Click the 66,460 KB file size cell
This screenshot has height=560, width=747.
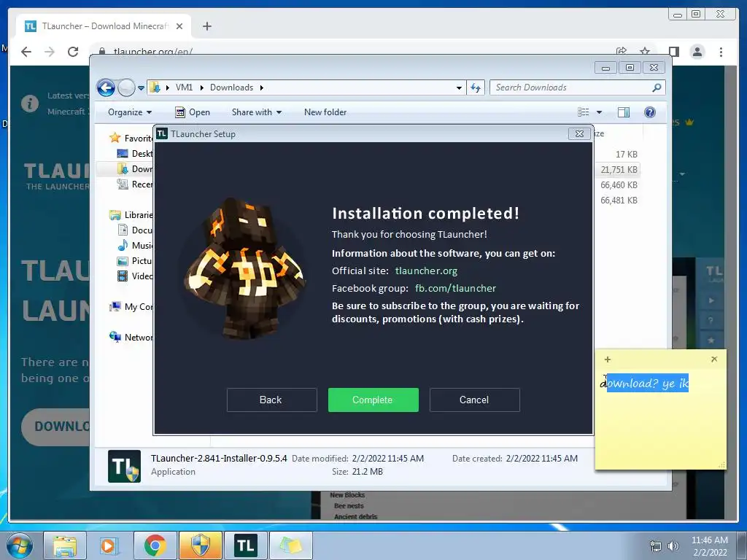point(619,184)
